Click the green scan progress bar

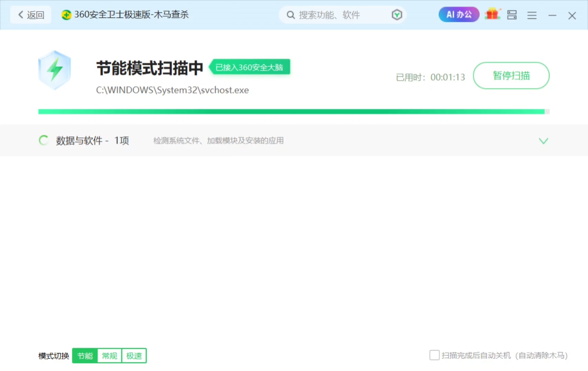[294, 112]
